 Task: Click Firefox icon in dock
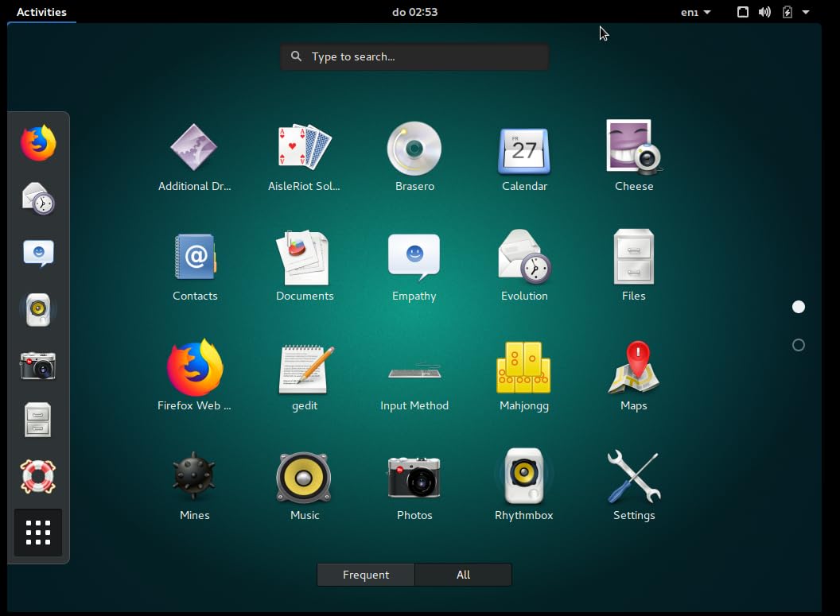38,143
